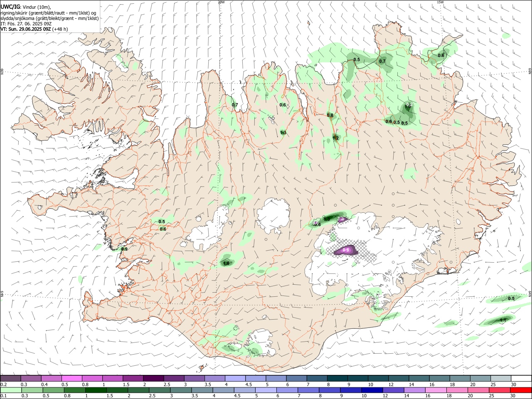Select the darkest purple 2 swatch in the upper legend row
Screen dimensions: 532x399
pos(153,378)
